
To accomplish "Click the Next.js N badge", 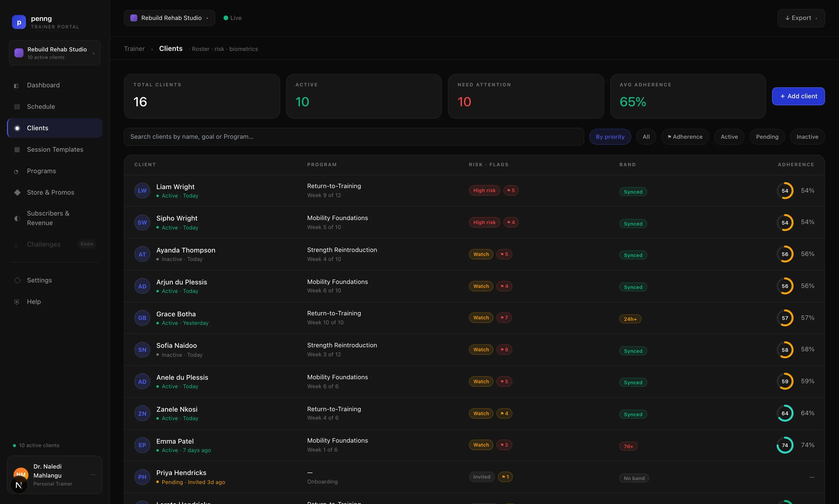I will point(19,485).
